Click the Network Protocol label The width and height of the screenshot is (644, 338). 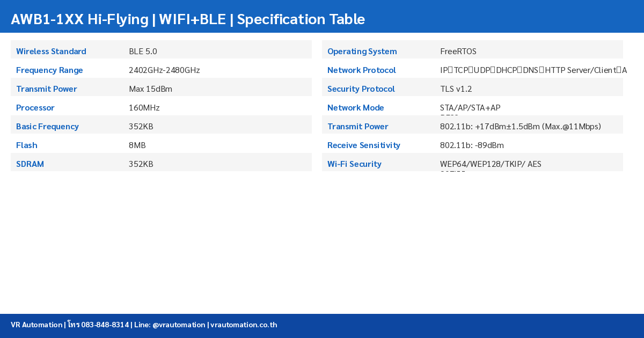(x=362, y=70)
